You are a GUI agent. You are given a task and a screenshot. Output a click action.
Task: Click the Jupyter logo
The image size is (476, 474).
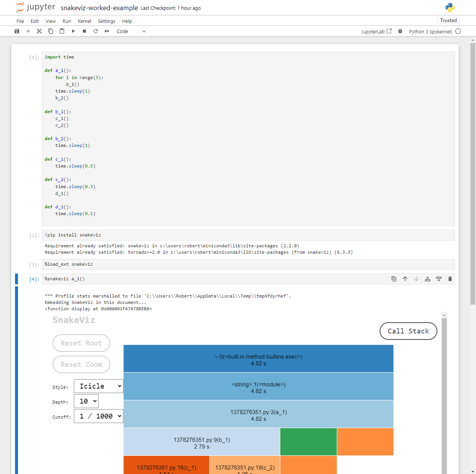coord(36,7)
